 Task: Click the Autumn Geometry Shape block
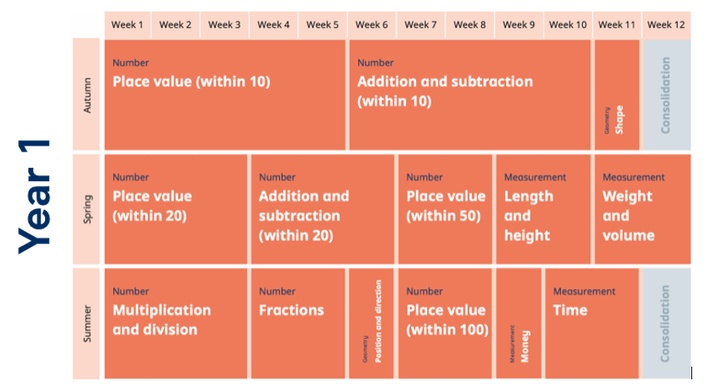tap(617, 94)
